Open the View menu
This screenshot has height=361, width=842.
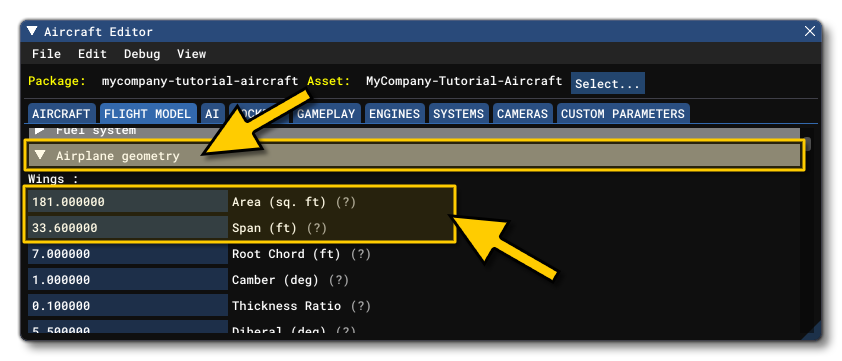[x=192, y=54]
